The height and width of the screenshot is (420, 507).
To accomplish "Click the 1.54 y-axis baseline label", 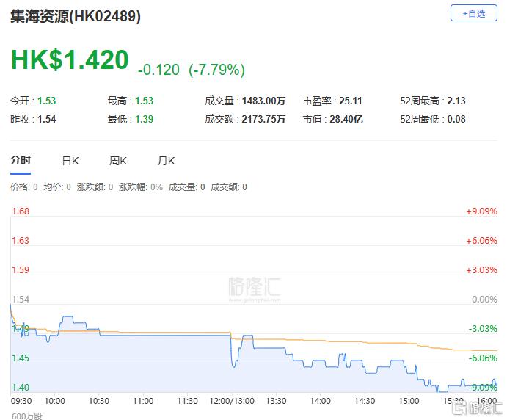I will tap(21, 300).
